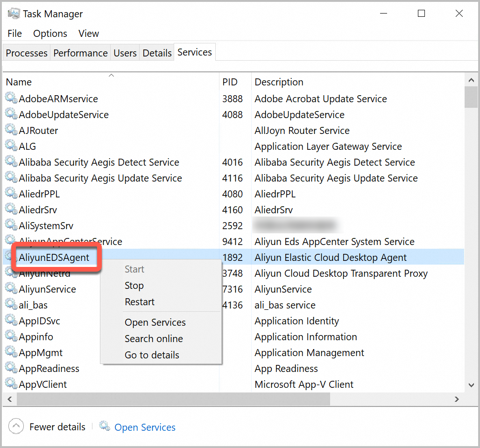Collapse view with Fewer details arrow button

(16, 426)
